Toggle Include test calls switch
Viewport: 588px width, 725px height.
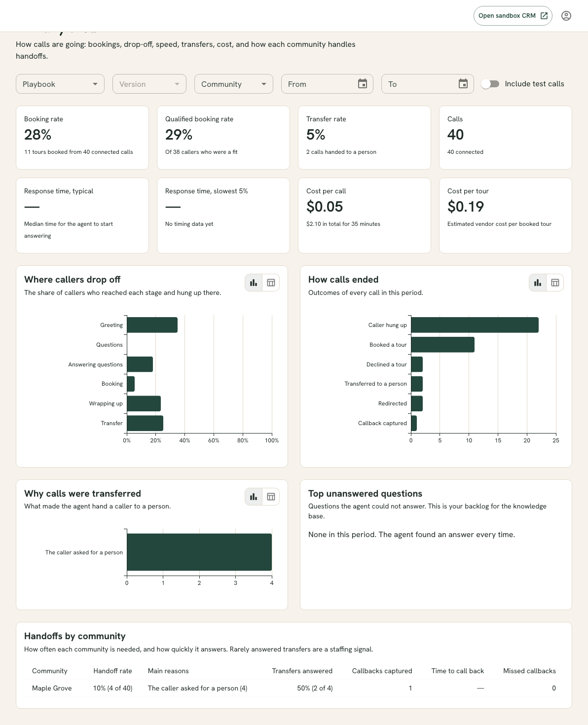(490, 84)
